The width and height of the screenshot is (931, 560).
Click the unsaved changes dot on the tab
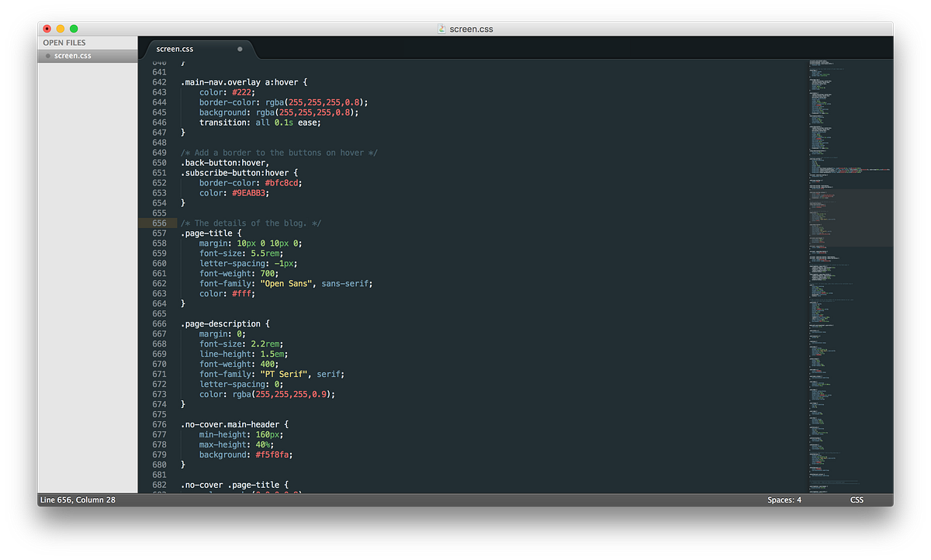pyautogui.click(x=241, y=47)
